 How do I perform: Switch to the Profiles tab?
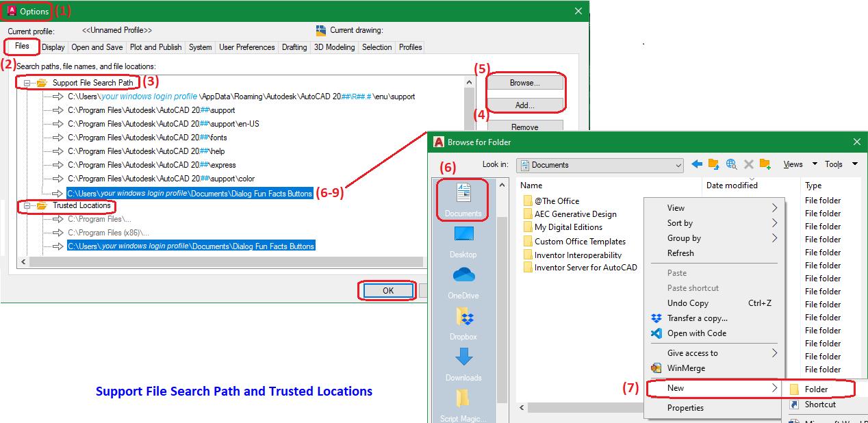pyautogui.click(x=410, y=47)
